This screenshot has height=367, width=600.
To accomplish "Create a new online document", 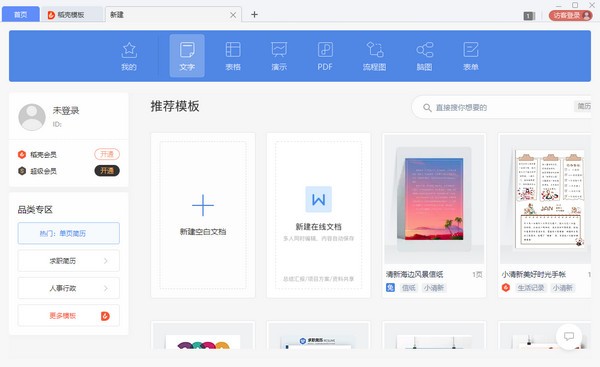I will tap(318, 215).
